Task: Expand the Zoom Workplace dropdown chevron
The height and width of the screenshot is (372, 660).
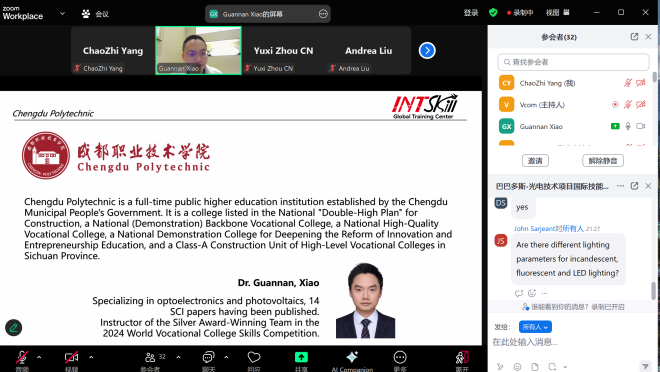Action: tap(62, 13)
